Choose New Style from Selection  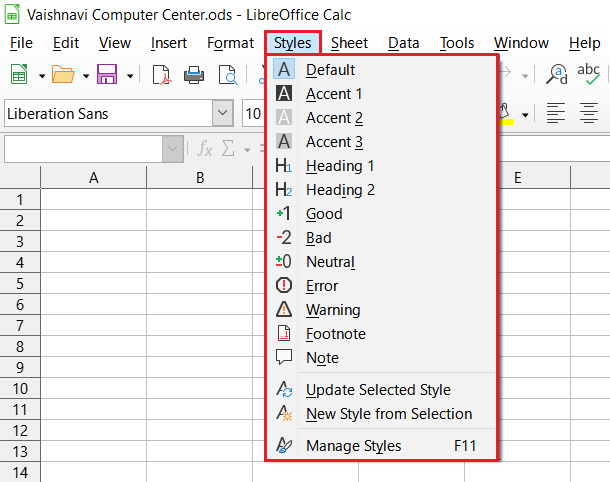click(381, 414)
